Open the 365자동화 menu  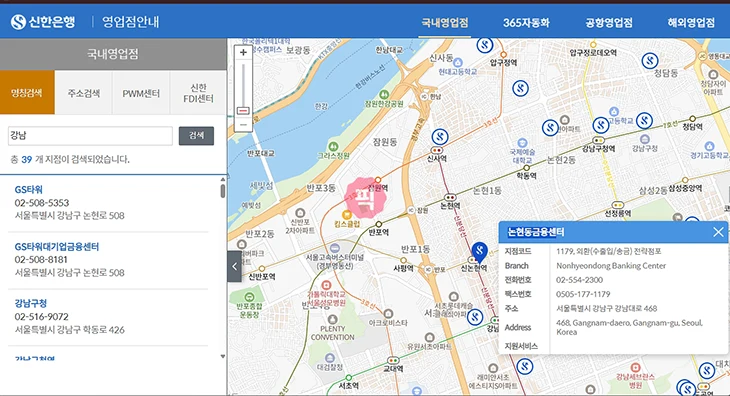coord(526,23)
